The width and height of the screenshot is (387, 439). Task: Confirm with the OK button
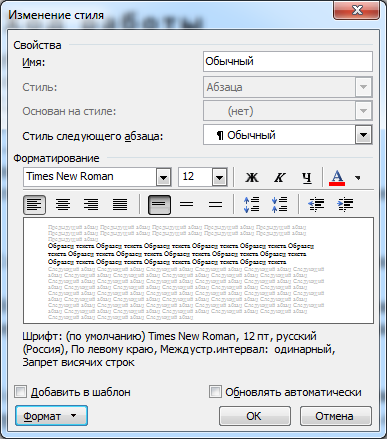(x=255, y=416)
